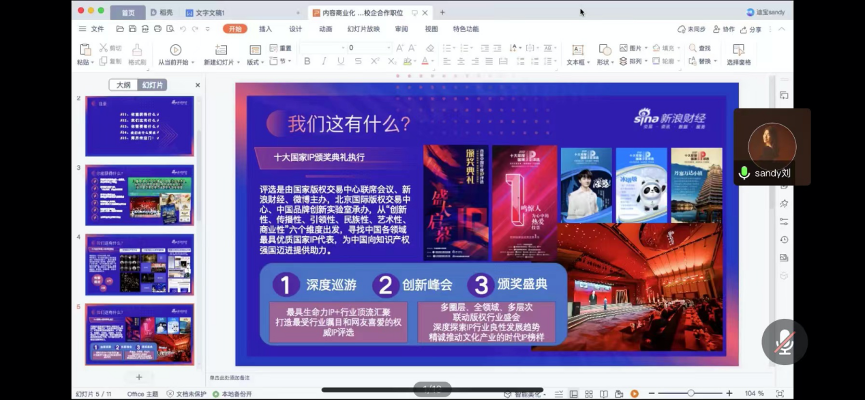Select the Format Painter (格式刷) tool
This screenshot has width=866, height=400.
[137, 50]
